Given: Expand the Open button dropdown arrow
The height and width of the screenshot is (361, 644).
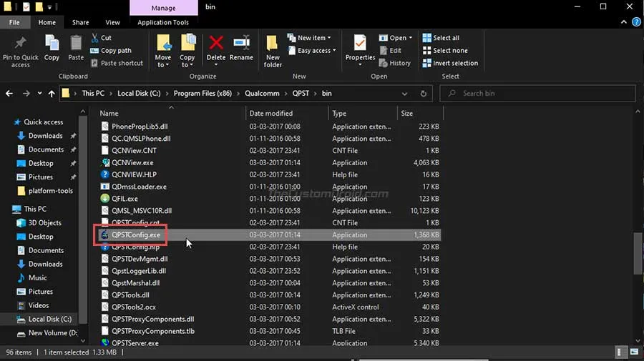Looking at the screenshot, I should [410, 38].
